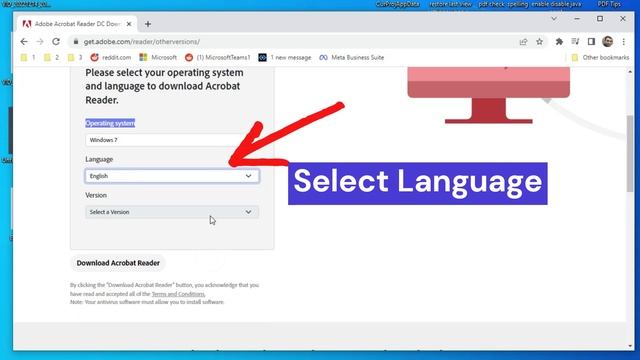
Task: Click the Version field label
Action: (96, 195)
